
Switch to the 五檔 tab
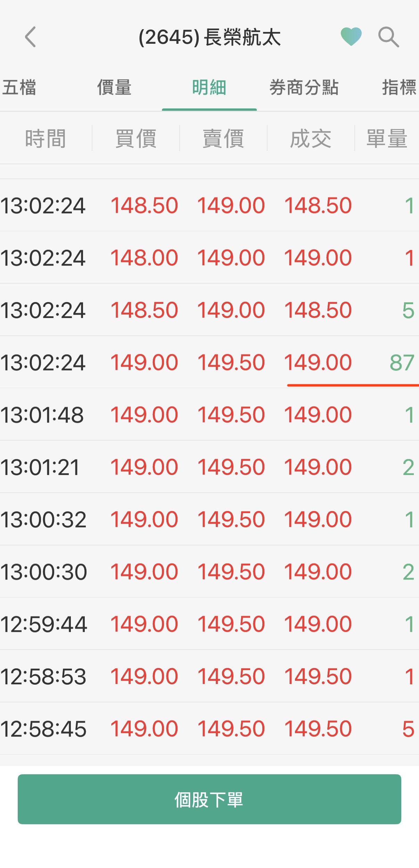(19, 87)
